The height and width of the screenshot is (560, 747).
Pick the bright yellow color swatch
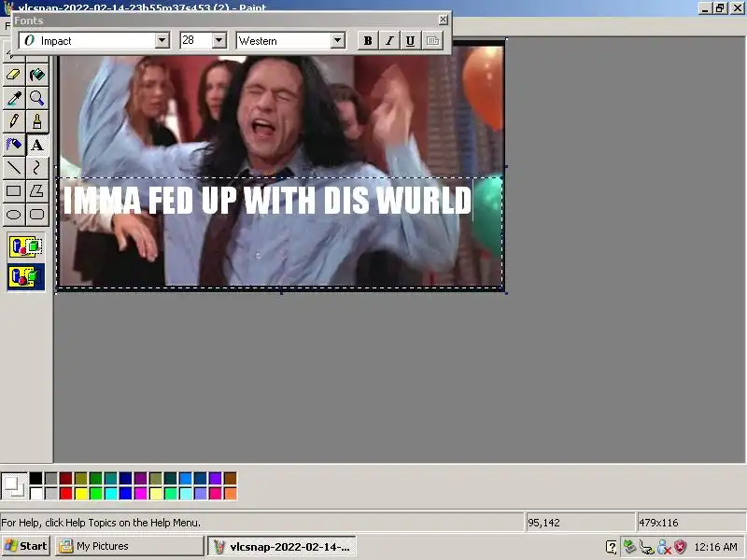(81, 494)
